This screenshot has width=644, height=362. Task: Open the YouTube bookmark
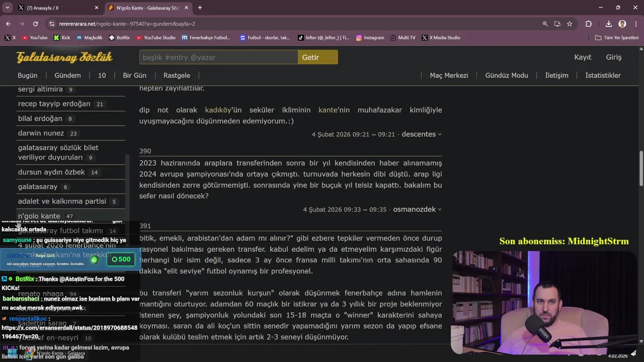(35, 38)
